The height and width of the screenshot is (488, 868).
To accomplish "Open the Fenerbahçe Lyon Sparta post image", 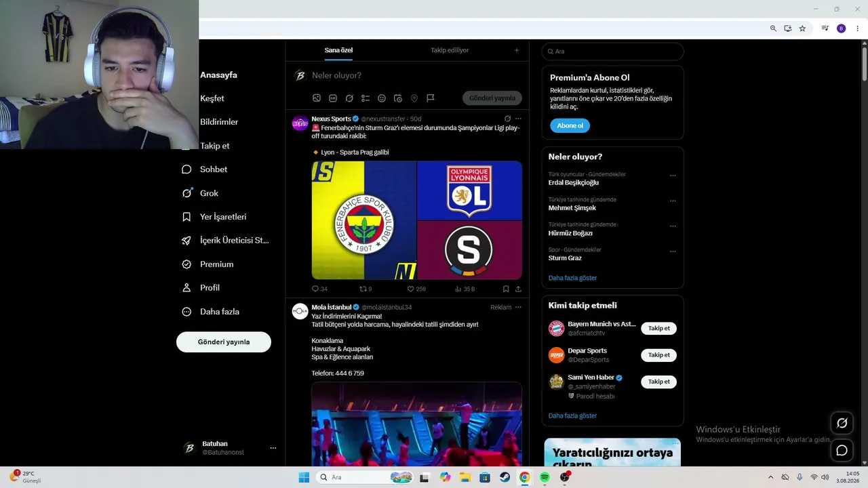I will (x=416, y=220).
